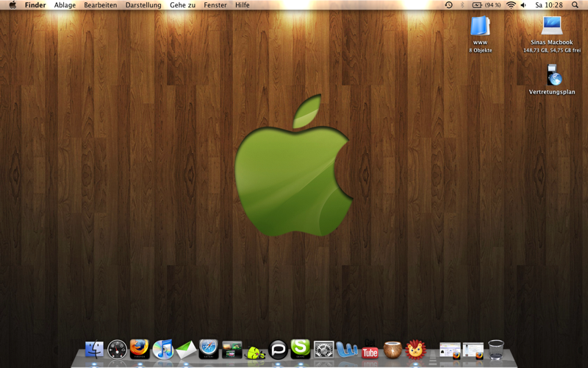This screenshot has width=588, height=368.
Task: Open the Mail envelope icon in Dock
Action: click(x=186, y=350)
